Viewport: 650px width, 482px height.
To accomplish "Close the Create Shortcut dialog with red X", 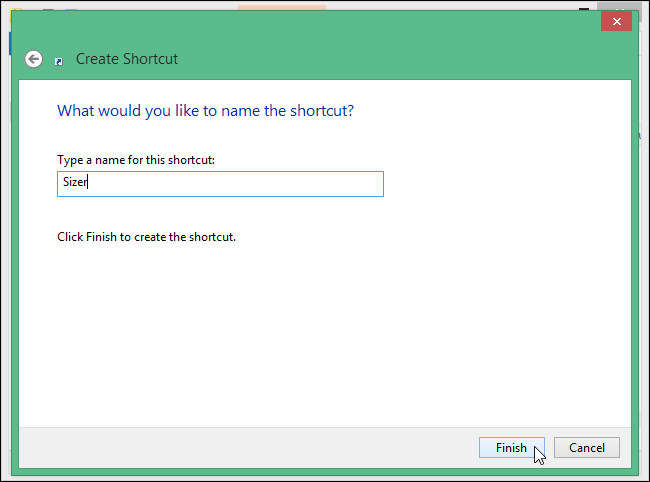I will coord(614,22).
